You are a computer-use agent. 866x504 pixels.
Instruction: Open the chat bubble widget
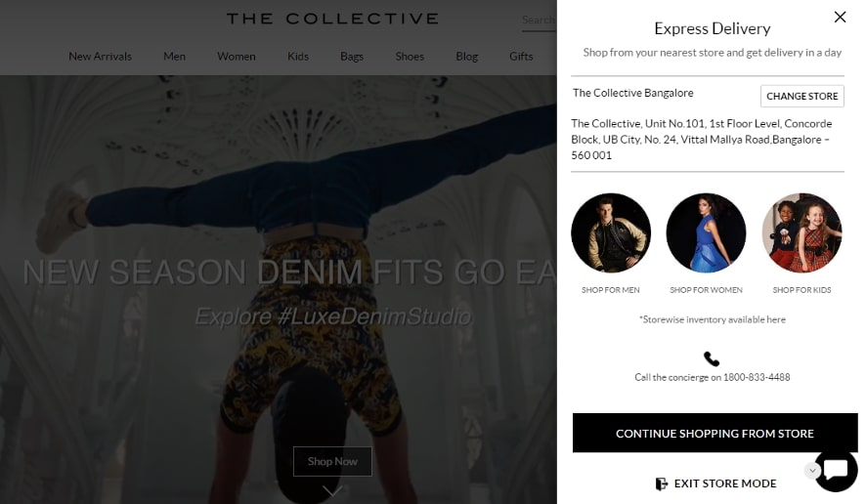pos(836,470)
